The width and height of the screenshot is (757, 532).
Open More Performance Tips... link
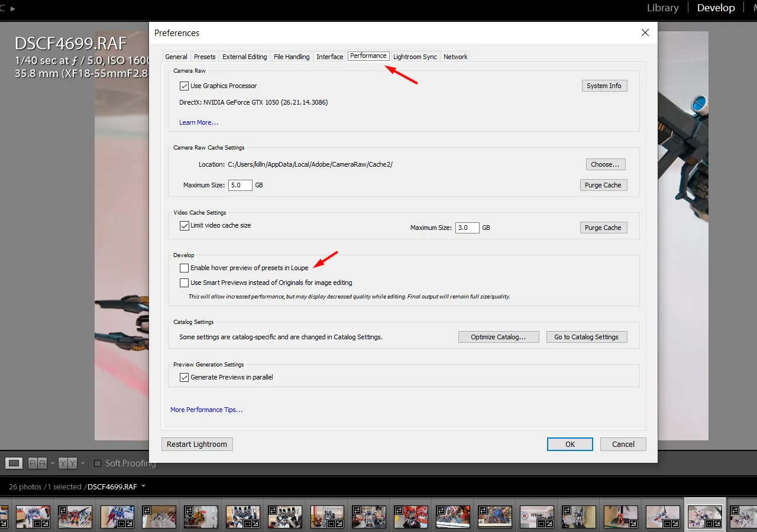click(206, 410)
